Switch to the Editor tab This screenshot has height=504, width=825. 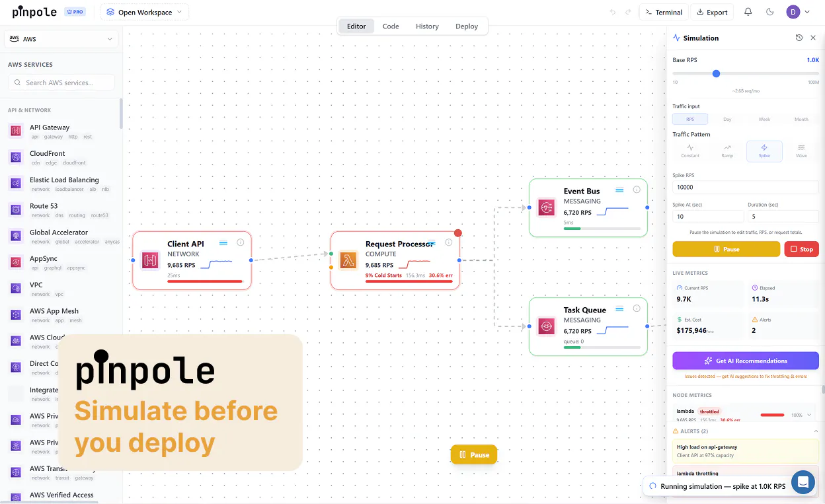(356, 26)
